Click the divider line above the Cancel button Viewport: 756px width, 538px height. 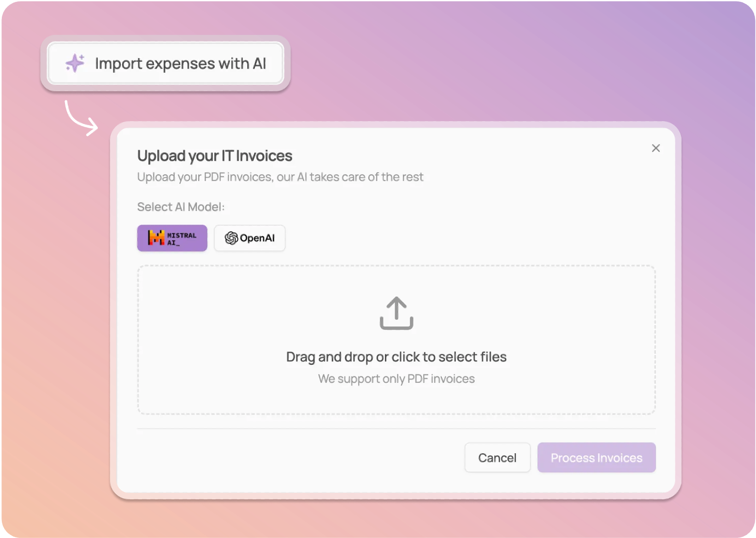pyautogui.click(x=396, y=429)
